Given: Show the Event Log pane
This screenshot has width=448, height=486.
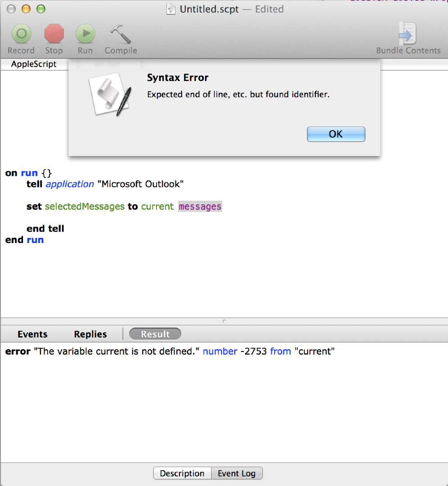Looking at the screenshot, I should point(237,473).
